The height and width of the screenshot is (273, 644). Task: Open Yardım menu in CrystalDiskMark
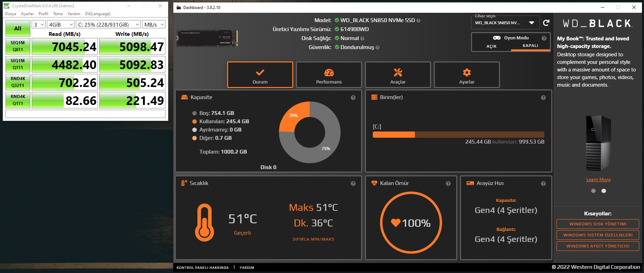click(74, 14)
